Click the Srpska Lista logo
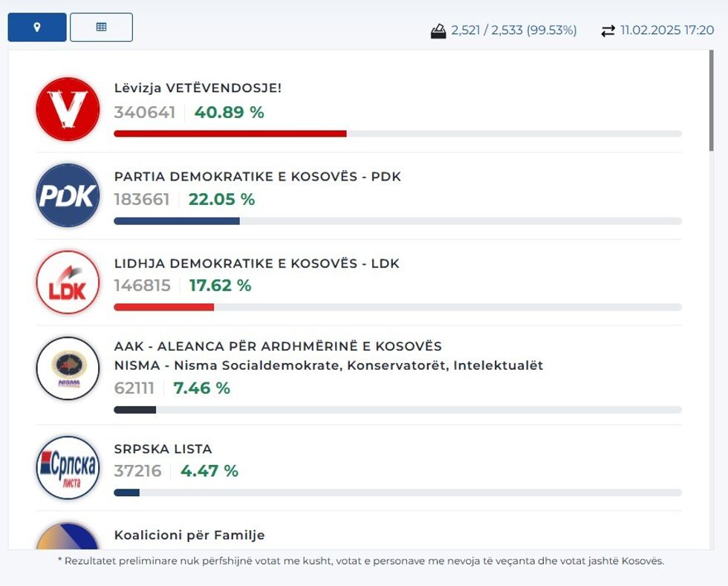Viewport: 728px width, 586px height. (x=68, y=468)
